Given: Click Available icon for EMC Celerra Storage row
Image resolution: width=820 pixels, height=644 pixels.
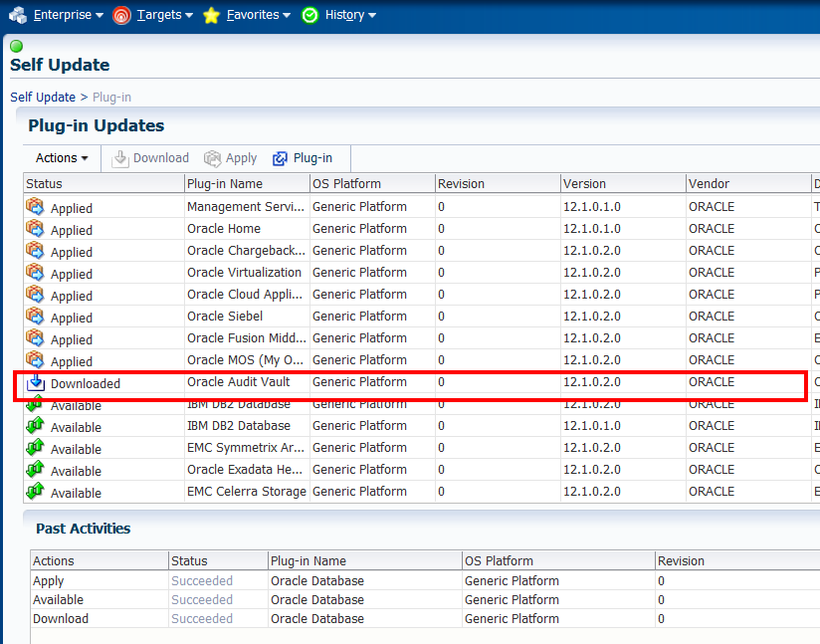Looking at the screenshot, I should pyautogui.click(x=35, y=492).
